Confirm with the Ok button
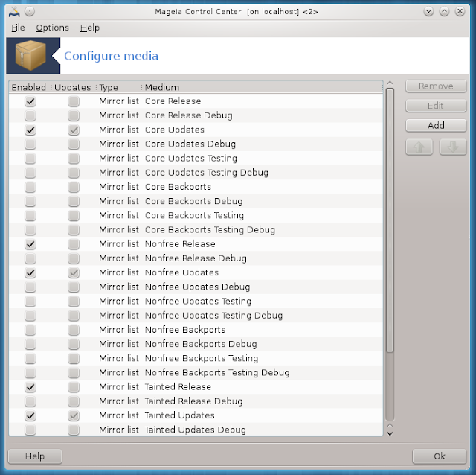This screenshot has height=475, width=476. (440, 456)
